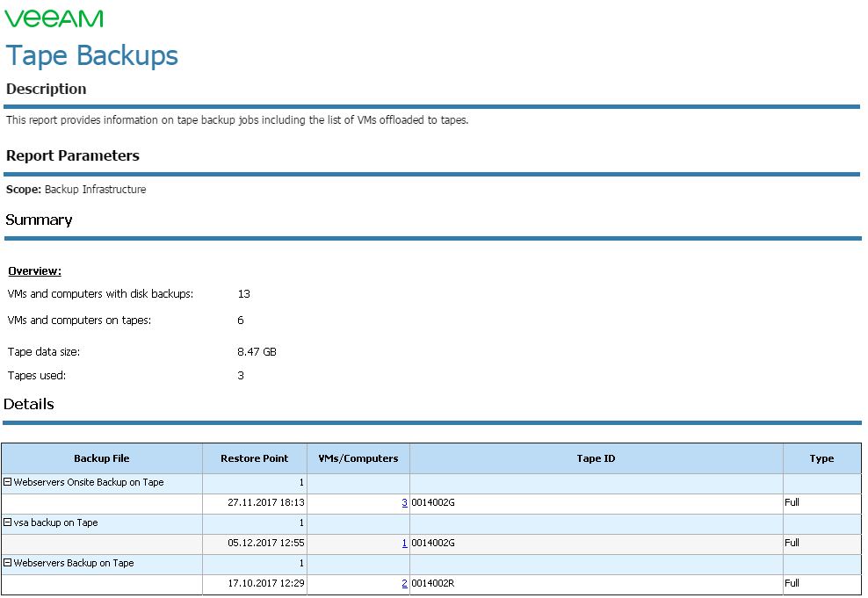Click 'Tape data size' label
Viewport: 868px width, 598px height.
44,352
